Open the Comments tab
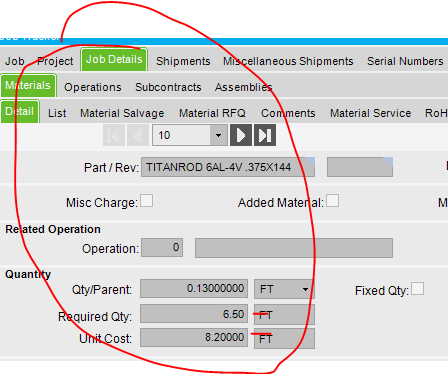Screen dimensions: 448x374 coord(288,113)
